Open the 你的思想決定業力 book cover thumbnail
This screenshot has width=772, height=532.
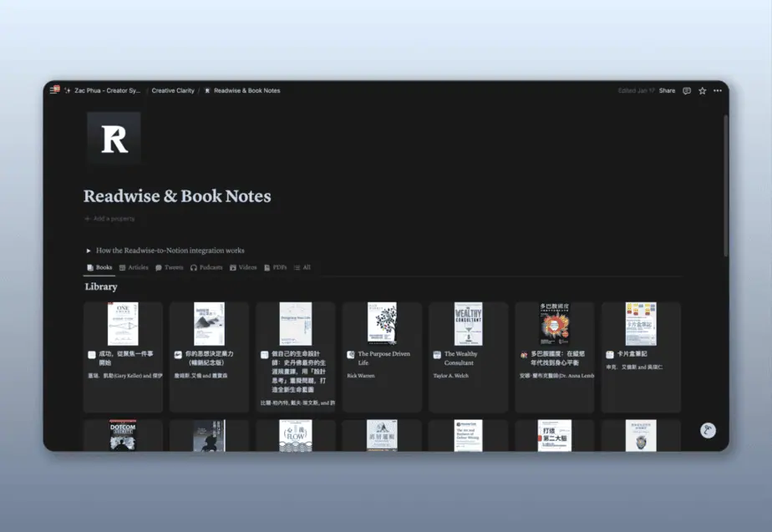pyautogui.click(x=209, y=324)
